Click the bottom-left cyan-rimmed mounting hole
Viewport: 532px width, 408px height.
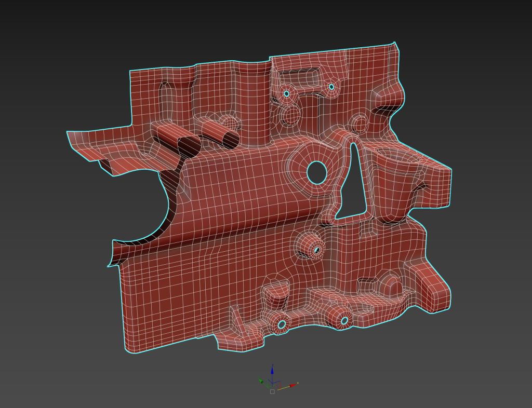282,325
